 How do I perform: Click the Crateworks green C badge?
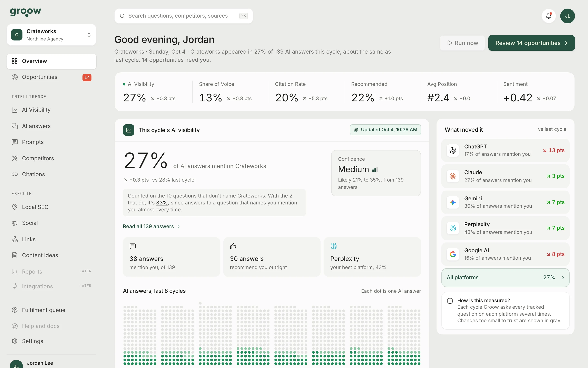click(x=17, y=35)
